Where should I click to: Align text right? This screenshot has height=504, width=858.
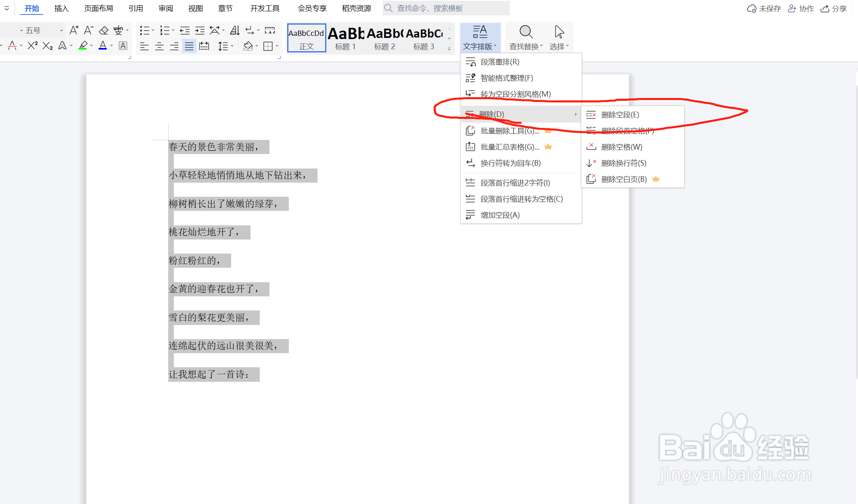tap(174, 46)
